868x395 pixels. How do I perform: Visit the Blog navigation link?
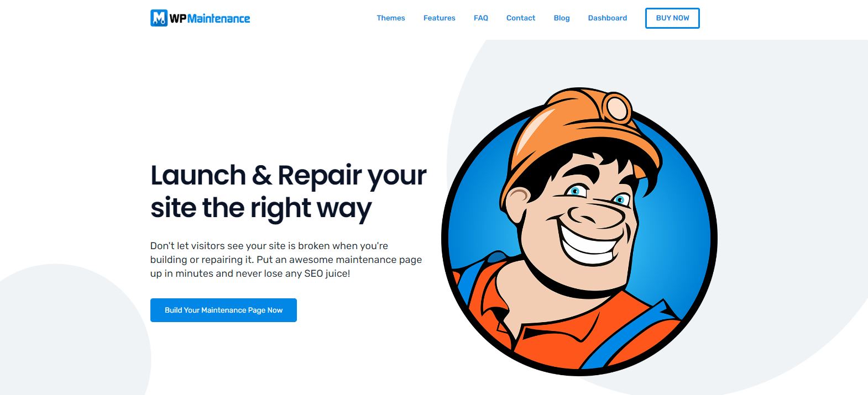[x=562, y=18]
